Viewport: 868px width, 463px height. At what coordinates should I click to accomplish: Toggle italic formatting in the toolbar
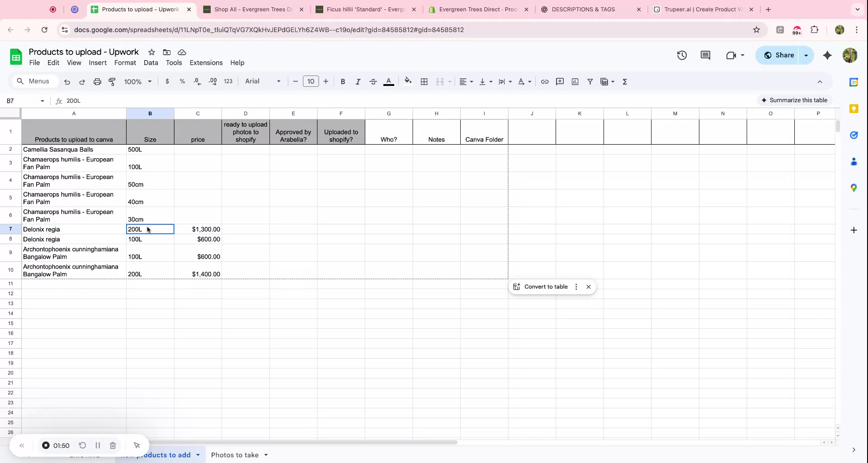coord(358,81)
